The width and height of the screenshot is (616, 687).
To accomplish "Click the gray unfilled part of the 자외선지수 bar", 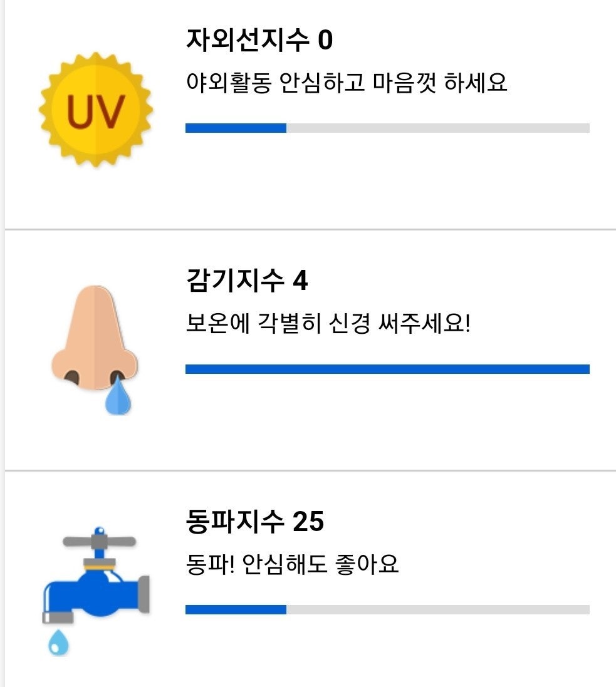I will tap(437, 128).
